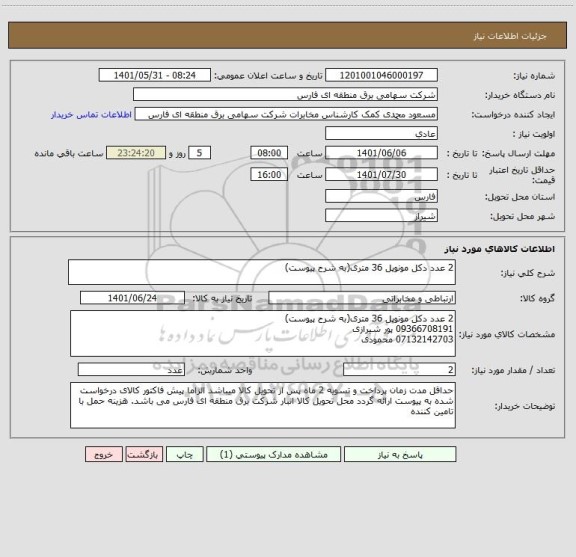This screenshot has height=557, width=576.
Task: Click the label توضیحات خریدار
Action: 525,406
